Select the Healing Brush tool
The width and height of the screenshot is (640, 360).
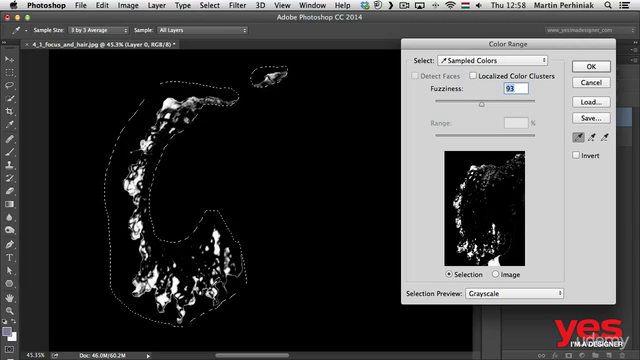(x=9, y=139)
